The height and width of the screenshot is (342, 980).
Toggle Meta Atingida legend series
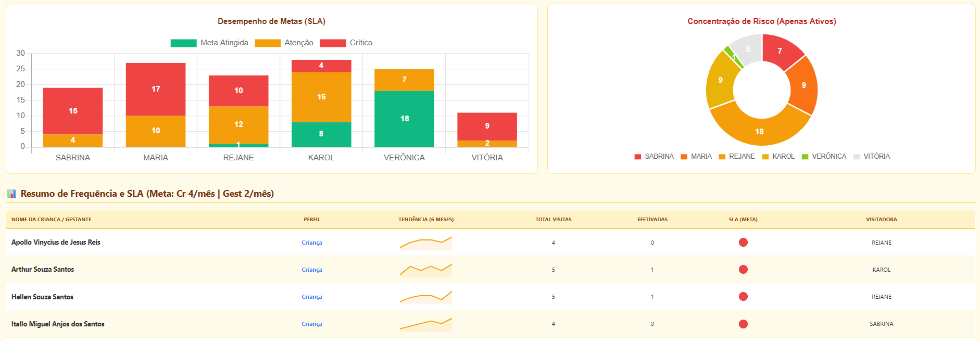tap(209, 43)
